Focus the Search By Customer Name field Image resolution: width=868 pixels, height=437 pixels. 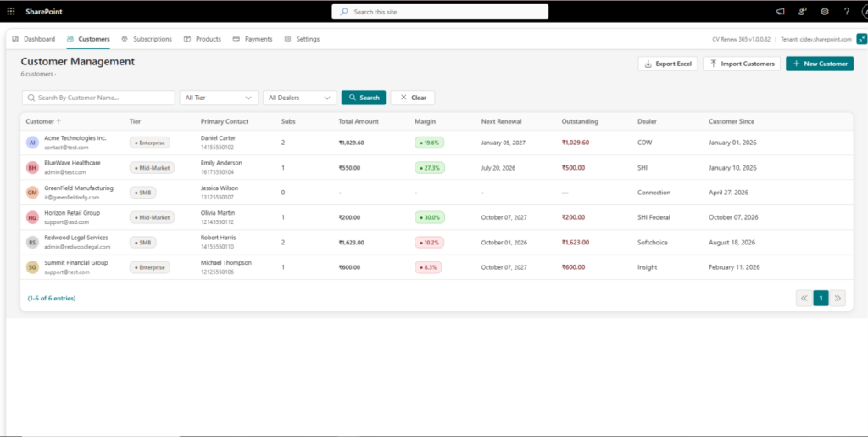point(98,98)
